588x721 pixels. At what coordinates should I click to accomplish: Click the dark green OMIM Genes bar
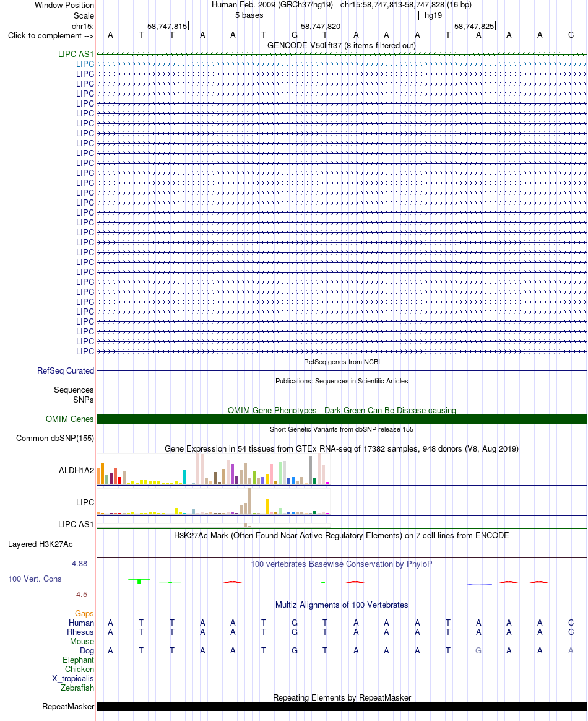pyautogui.click(x=342, y=419)
